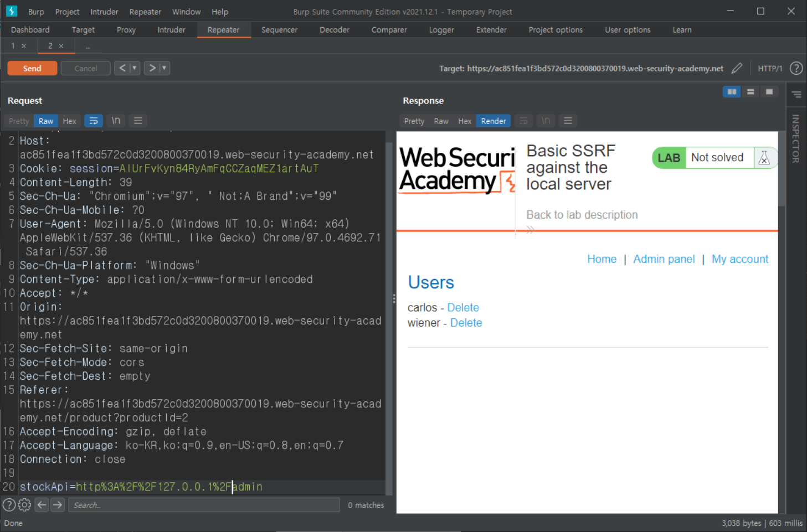Select Raw view for Request
Screen dimensions: 807x532
coord(46,121)
